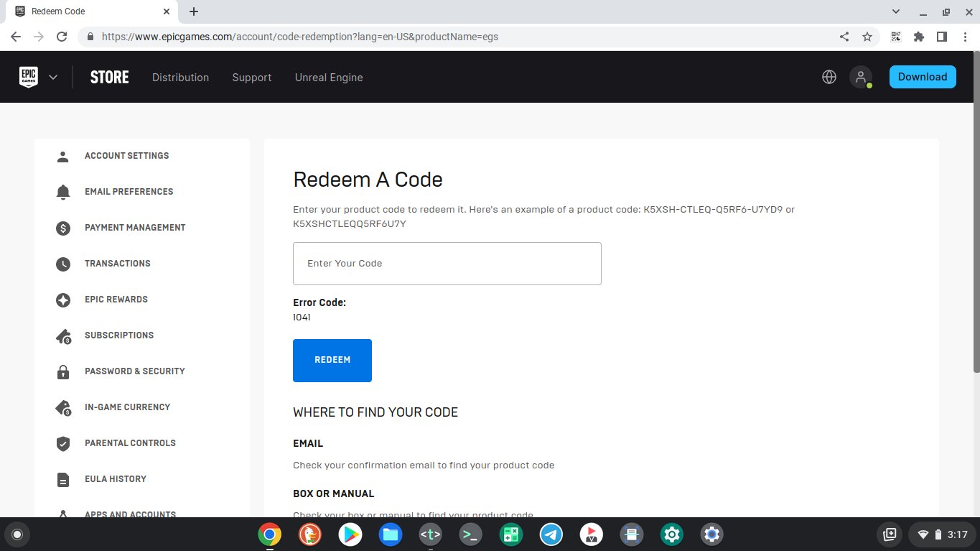980x551 pixels.
Task: Open PARENTAL CONTROLS in the sidebar
Action: [130, 443]
